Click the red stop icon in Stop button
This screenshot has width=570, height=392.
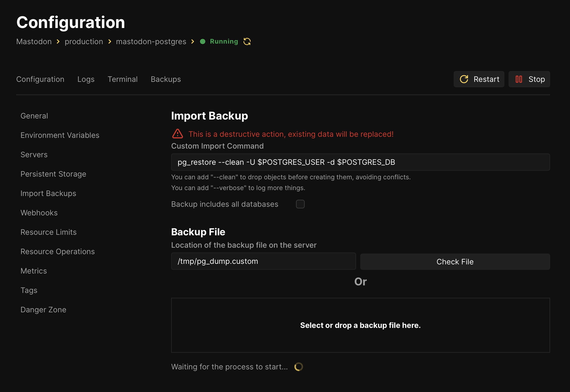519,79
